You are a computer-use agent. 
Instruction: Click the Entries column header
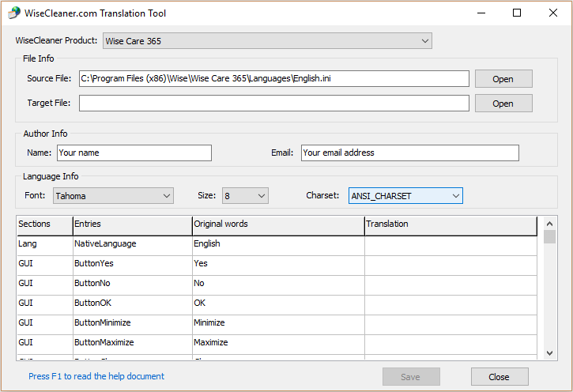pyautogui.click(x=132, y=226)
